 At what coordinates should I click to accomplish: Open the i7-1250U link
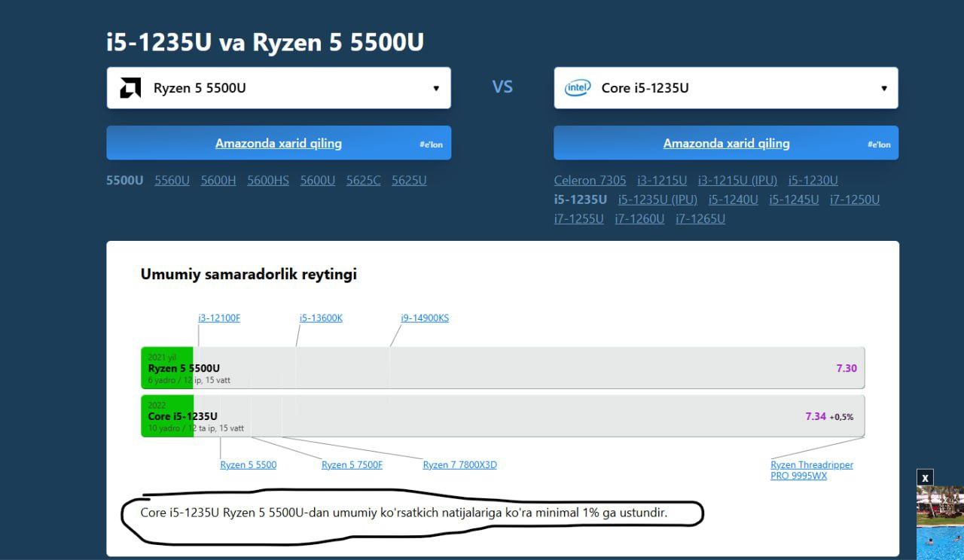(x=855, y=199)
